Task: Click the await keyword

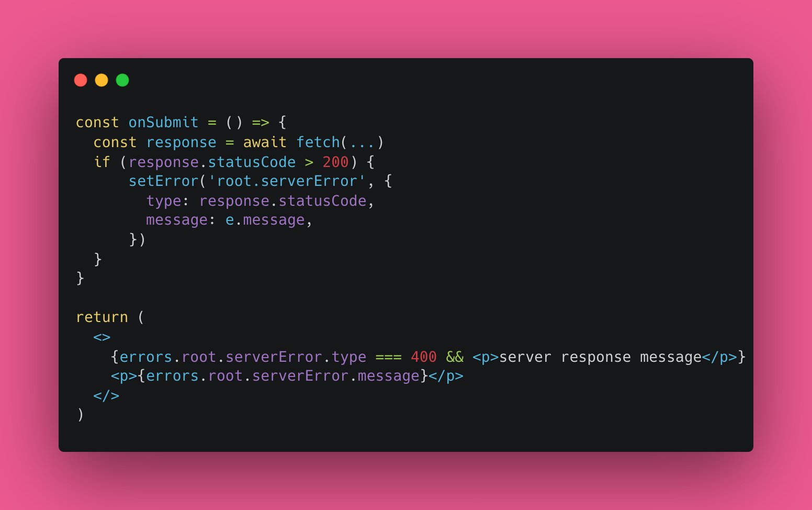Action: 265,142
